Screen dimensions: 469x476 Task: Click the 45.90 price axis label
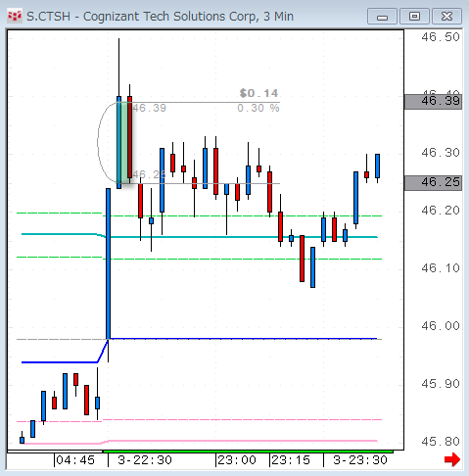tap(441, 384)
